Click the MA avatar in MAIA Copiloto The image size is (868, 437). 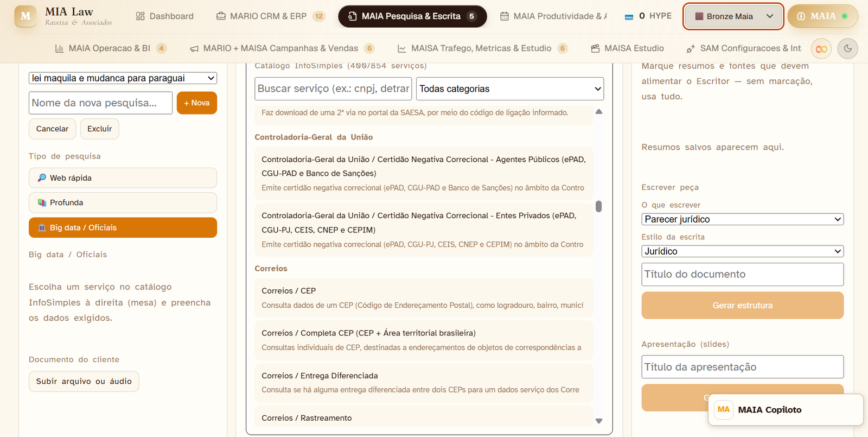pyautogui.click(x=724, y=409)
